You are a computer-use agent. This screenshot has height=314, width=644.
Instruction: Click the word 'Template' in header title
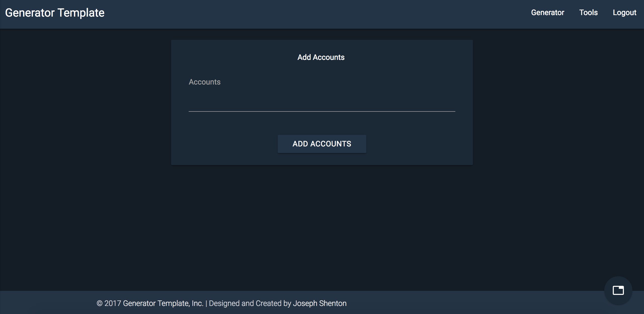(x=81, y=13)
